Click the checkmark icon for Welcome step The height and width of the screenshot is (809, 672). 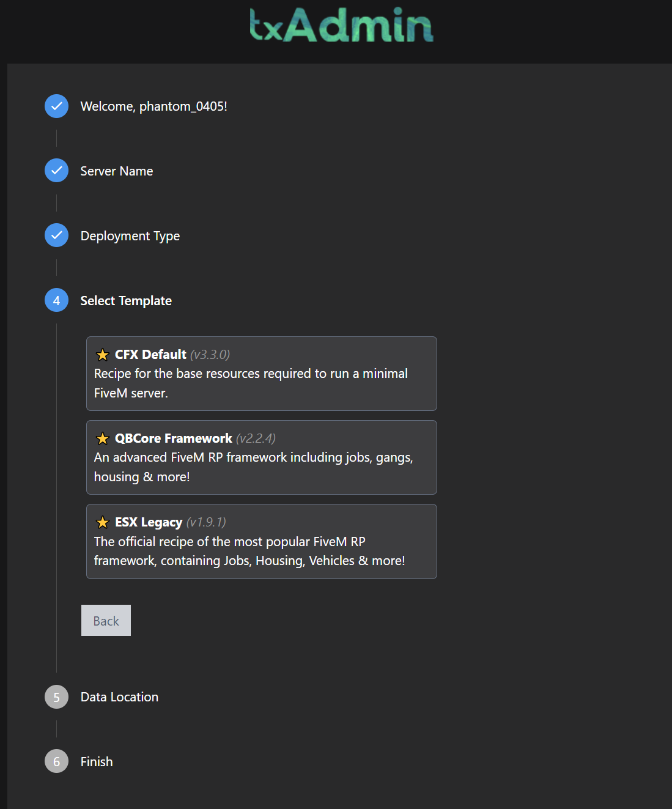point(56,106)
